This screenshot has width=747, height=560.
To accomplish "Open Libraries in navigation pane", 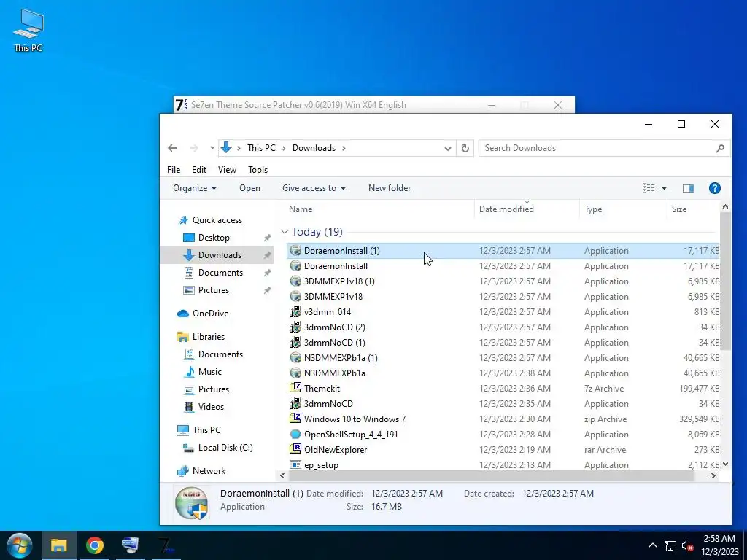I will 208,337.
